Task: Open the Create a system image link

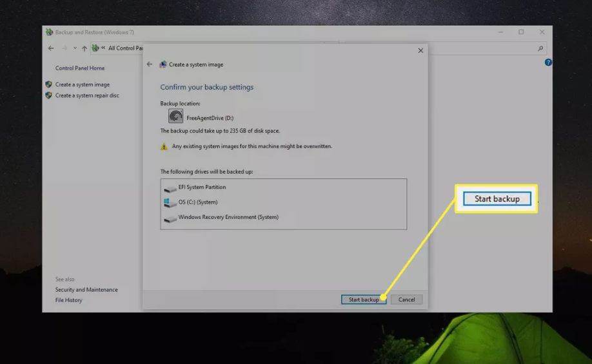Action: [82, 84]
